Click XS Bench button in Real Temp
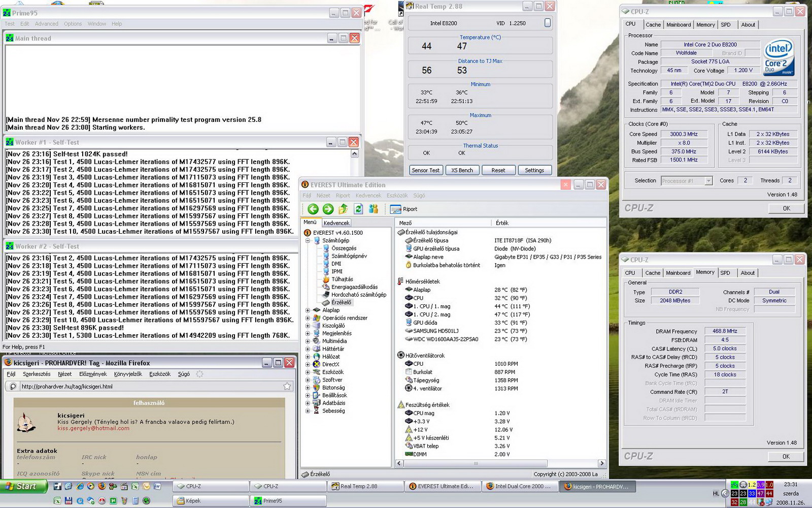 [x=462, y=170]
